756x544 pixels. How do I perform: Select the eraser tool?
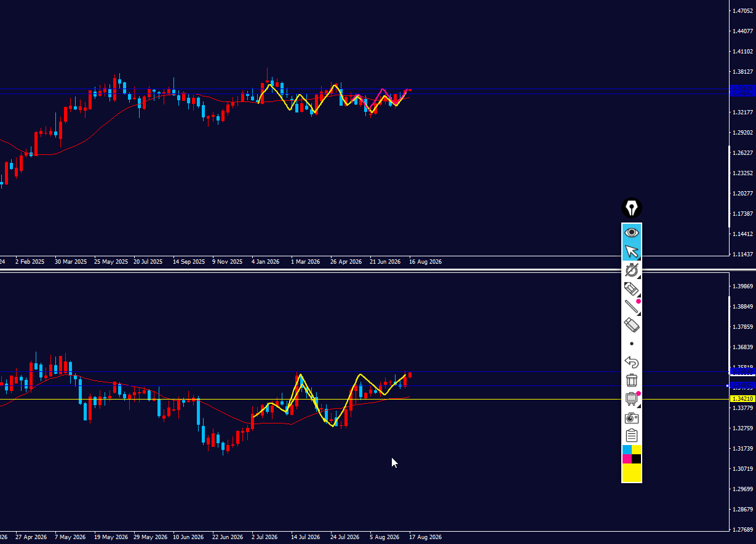click(632, 325)
